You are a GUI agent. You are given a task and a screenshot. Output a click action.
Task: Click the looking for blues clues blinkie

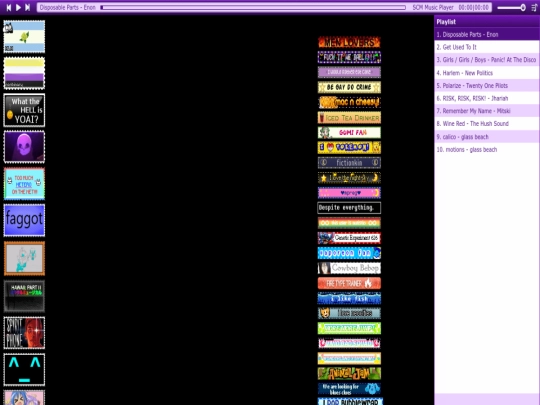(x=349, y=388)
